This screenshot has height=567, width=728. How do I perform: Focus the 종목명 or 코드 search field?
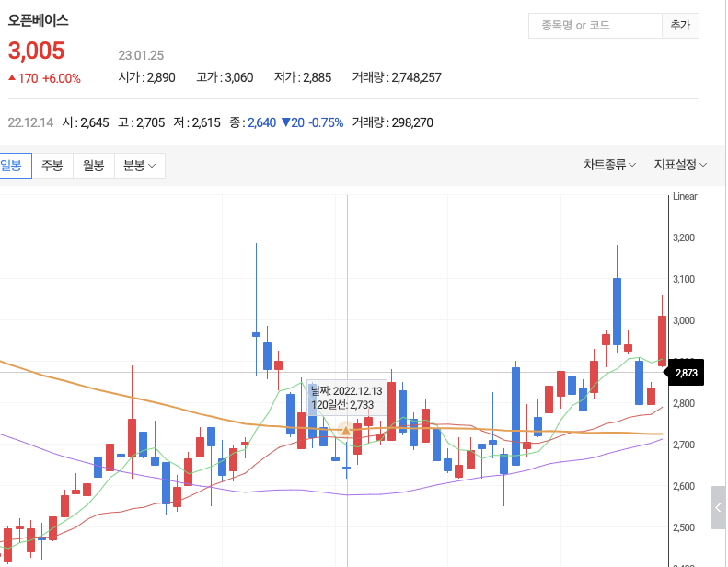(x=595, y=26)
